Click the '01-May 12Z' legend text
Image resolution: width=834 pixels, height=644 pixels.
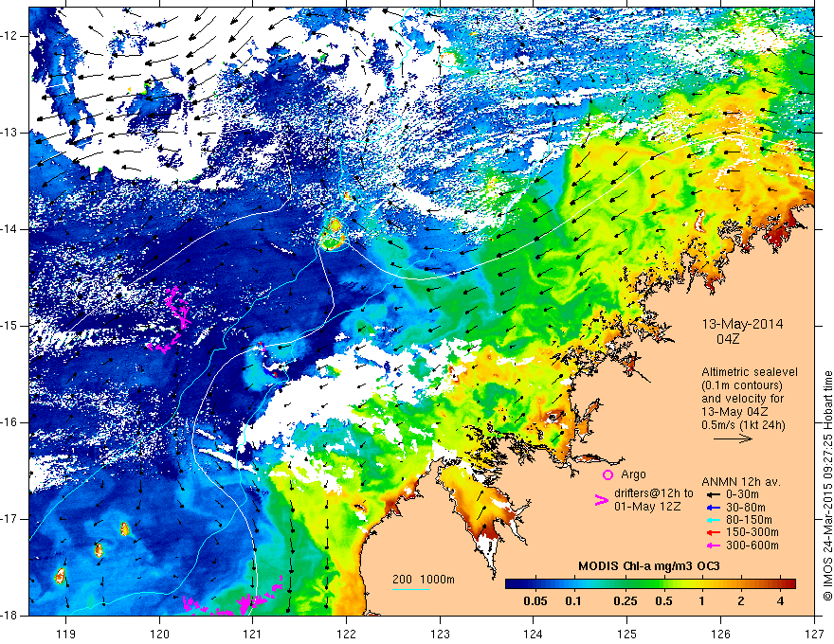[647, 507]
